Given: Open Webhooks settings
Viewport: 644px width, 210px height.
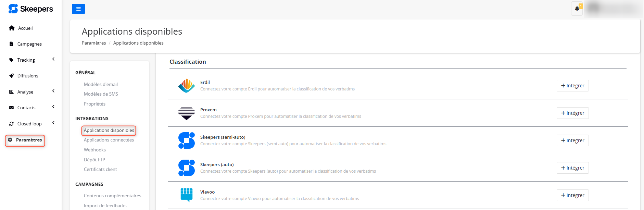Looking at the screenshot, I should [x=95, y=150].
